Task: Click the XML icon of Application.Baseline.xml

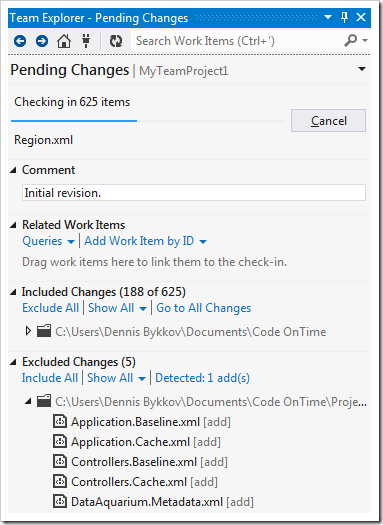Action: 60,422
